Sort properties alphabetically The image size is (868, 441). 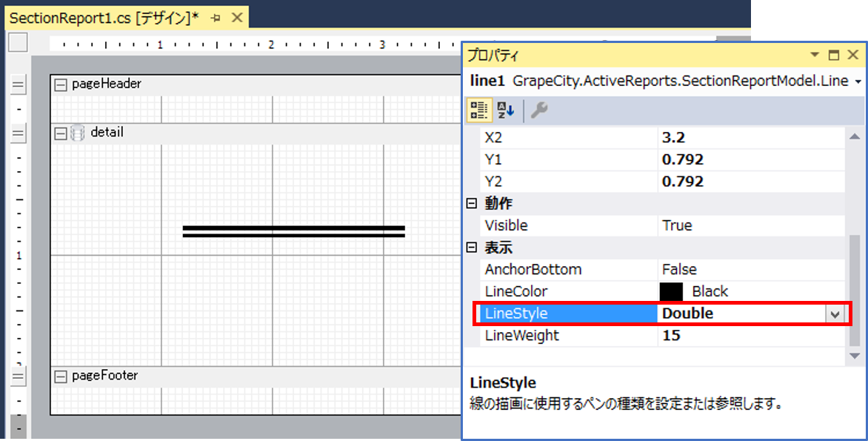(x=505, y=110)
